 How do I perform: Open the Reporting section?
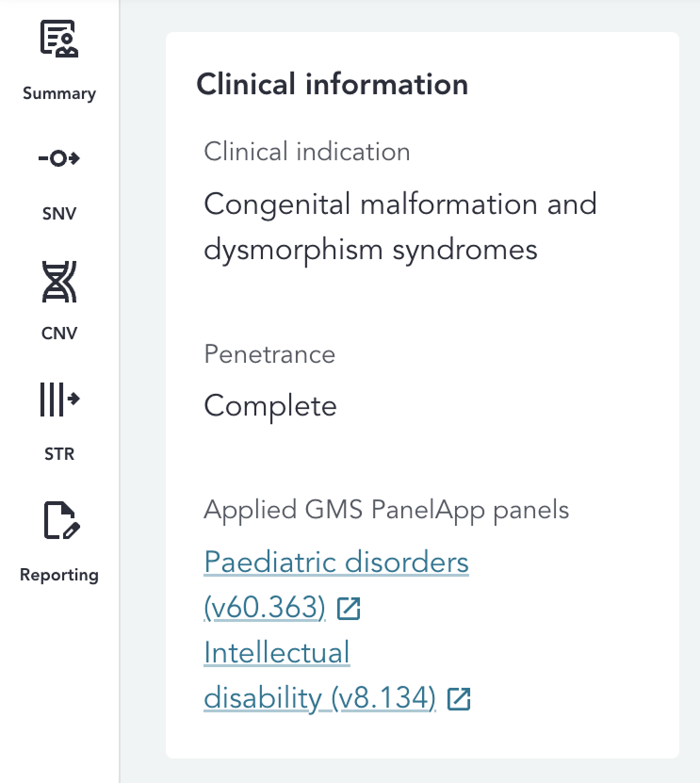pos(58,575)
